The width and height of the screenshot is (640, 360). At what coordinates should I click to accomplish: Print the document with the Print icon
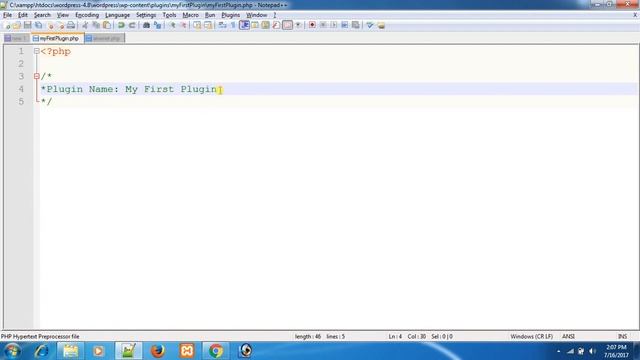71,25
